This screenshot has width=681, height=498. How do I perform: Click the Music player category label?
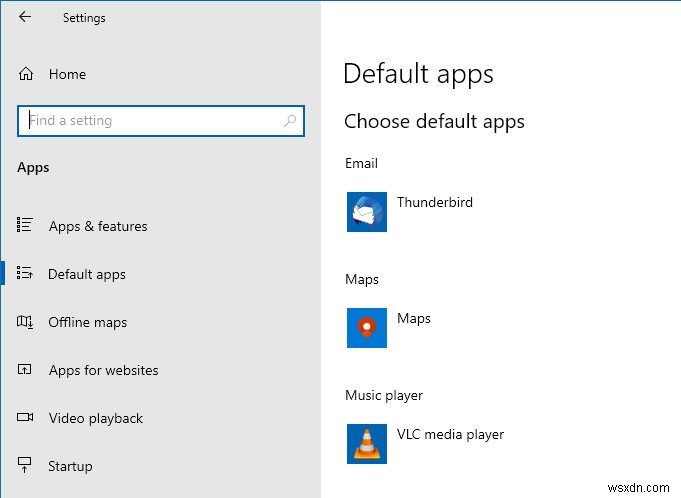point(384,396)
